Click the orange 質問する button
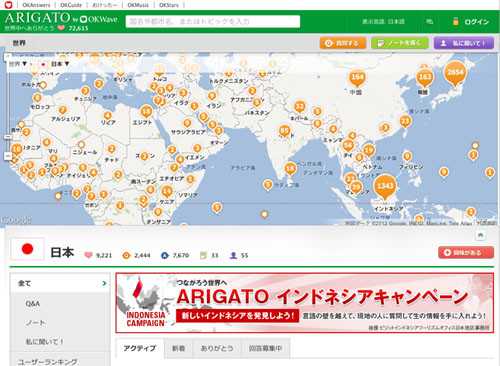The height and width of the screenshot is (366, 500). (343, 43)
